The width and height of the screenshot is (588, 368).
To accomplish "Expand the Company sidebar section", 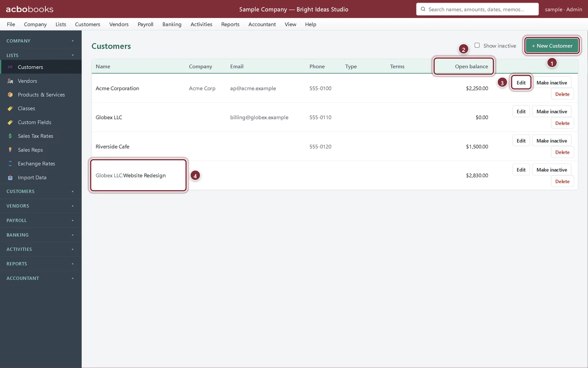I will [x=41, y=41].
